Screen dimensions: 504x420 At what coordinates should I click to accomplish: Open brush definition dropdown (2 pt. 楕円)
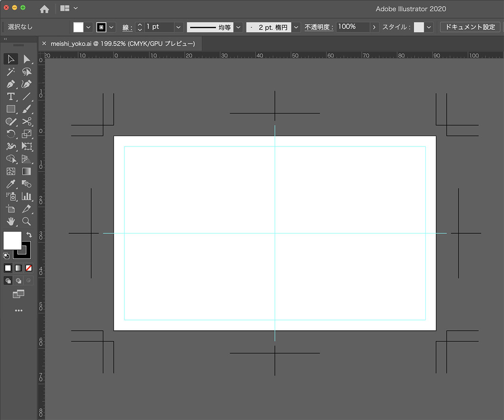[x=296, y=27]
